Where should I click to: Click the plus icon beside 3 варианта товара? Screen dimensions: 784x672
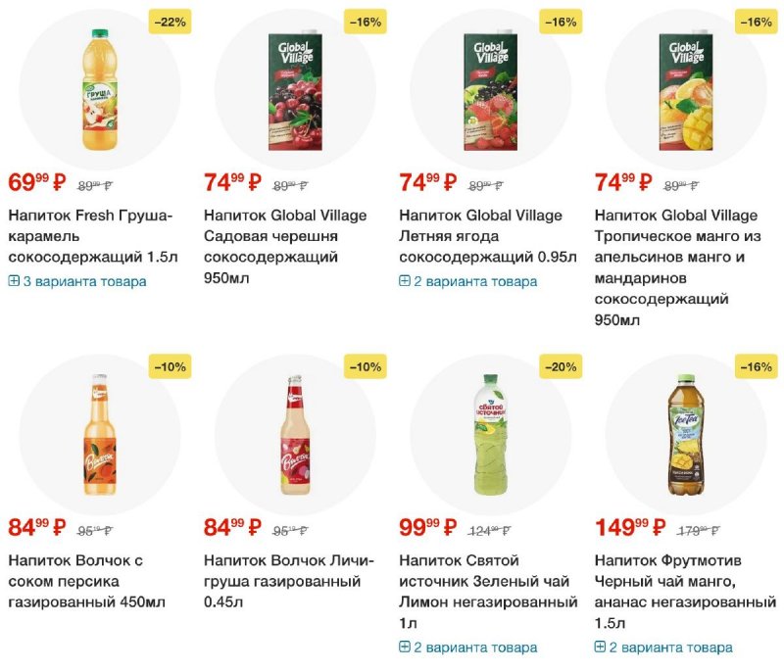pyautogui.click(x=14, y=281)
